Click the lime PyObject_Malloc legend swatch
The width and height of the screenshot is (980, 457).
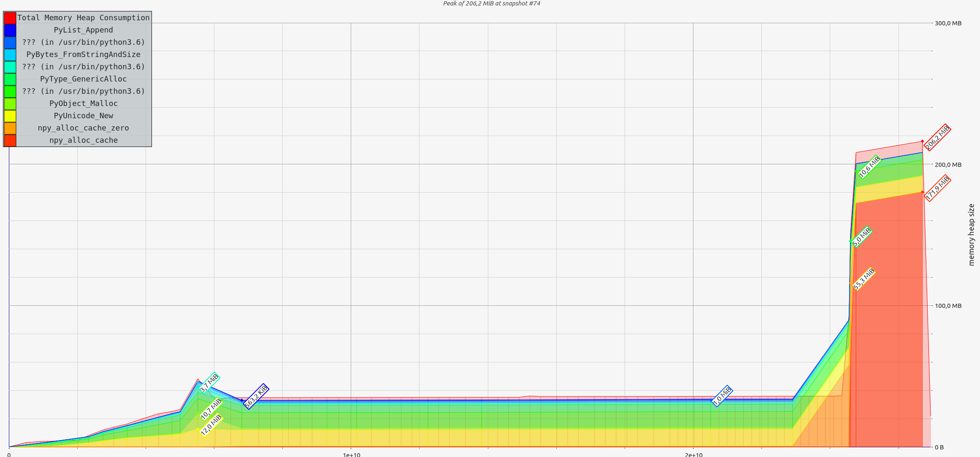coord(10,103)
